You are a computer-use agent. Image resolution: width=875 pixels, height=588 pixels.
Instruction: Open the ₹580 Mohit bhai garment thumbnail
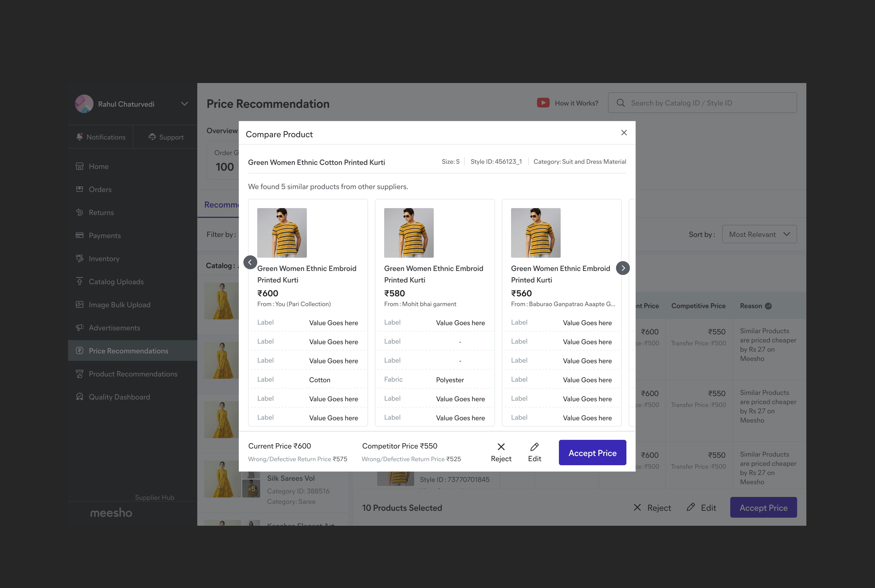point(409,233)
